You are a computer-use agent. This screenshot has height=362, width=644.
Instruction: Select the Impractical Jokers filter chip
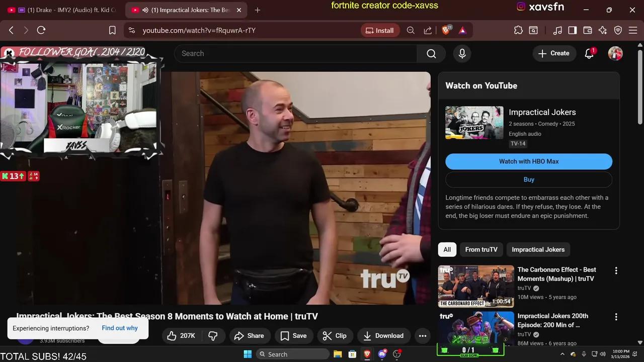[538, 249]
